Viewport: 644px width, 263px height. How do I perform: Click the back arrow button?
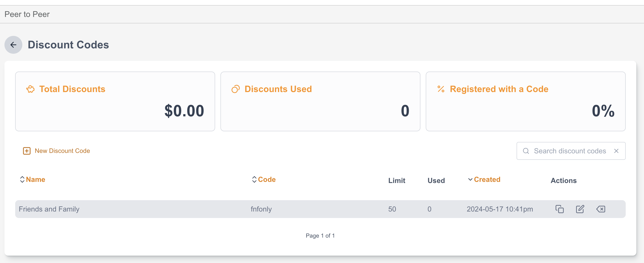pos(13,45)
